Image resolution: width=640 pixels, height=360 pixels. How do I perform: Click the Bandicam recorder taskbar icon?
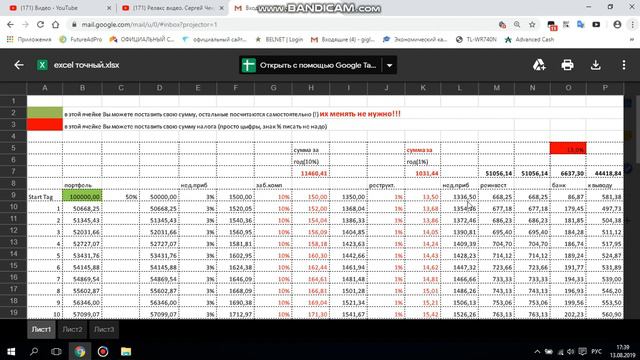click(103, 351)
